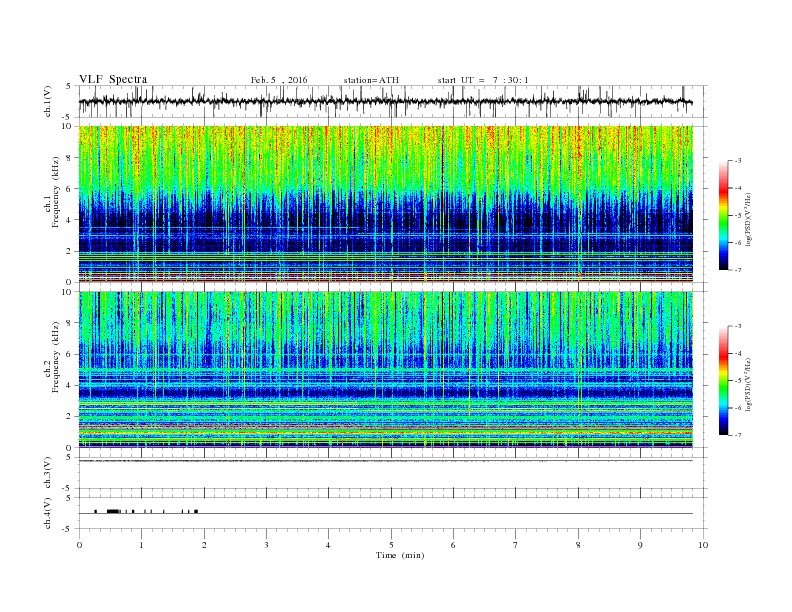The height and width of the screenshot is (612, 792).
Task: Click the "VLF Spectra" plot title
Action: (113, 79)
